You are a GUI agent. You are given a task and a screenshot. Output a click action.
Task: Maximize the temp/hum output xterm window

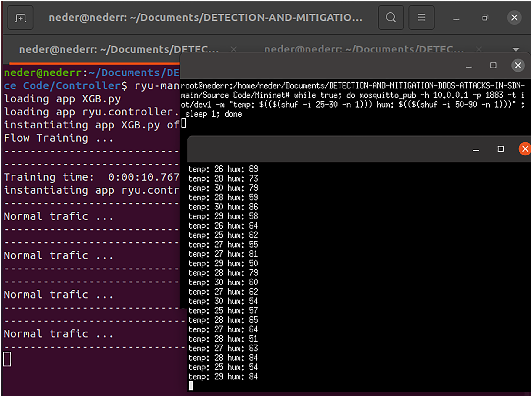click(500, 149)
